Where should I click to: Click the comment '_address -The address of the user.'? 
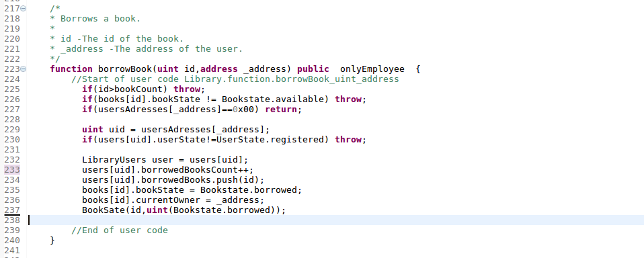151,49
